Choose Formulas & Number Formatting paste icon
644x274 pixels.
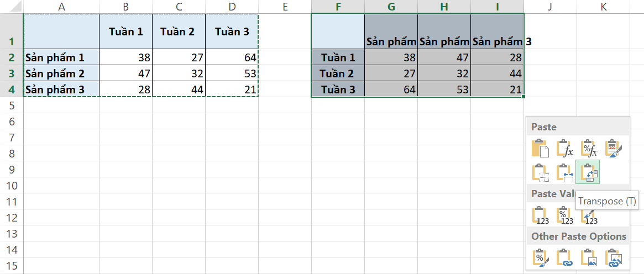tap(588, 148)
